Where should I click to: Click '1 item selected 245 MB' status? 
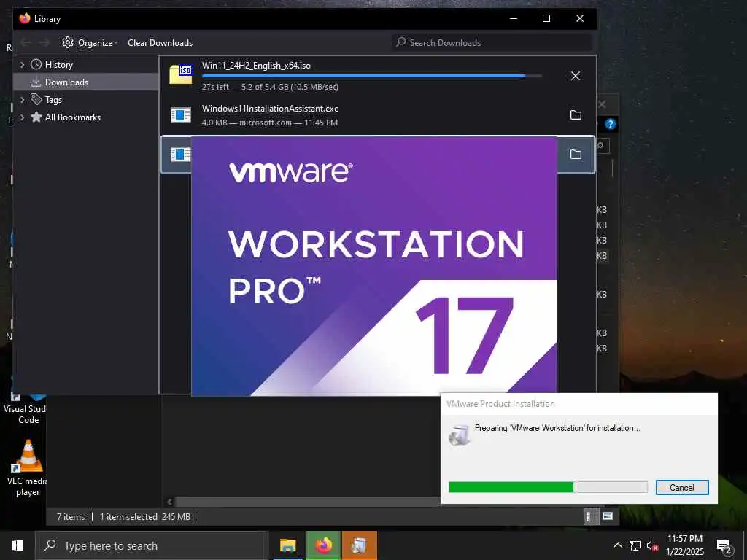[x=145, y=517]
